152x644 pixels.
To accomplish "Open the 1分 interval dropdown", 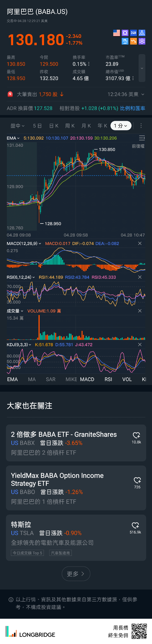I will point(121,126).
